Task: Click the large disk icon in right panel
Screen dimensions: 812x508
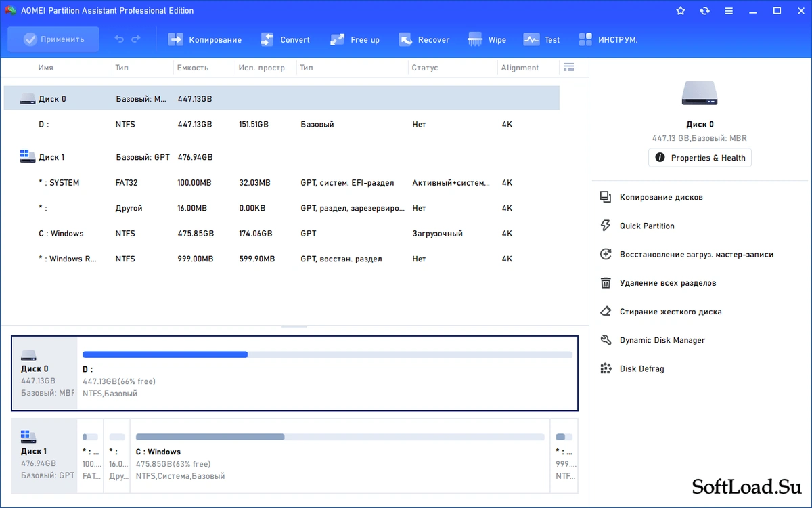Action: tap(700, 93)
